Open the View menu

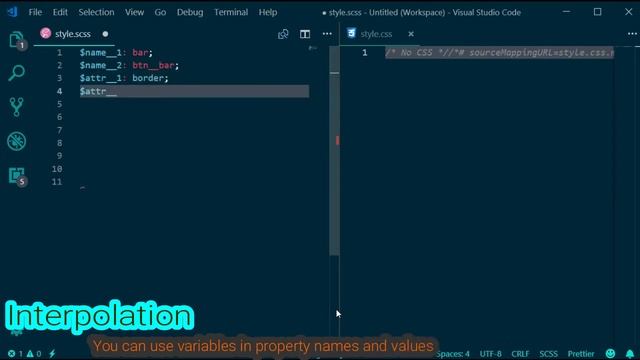[x=134, y=12]
